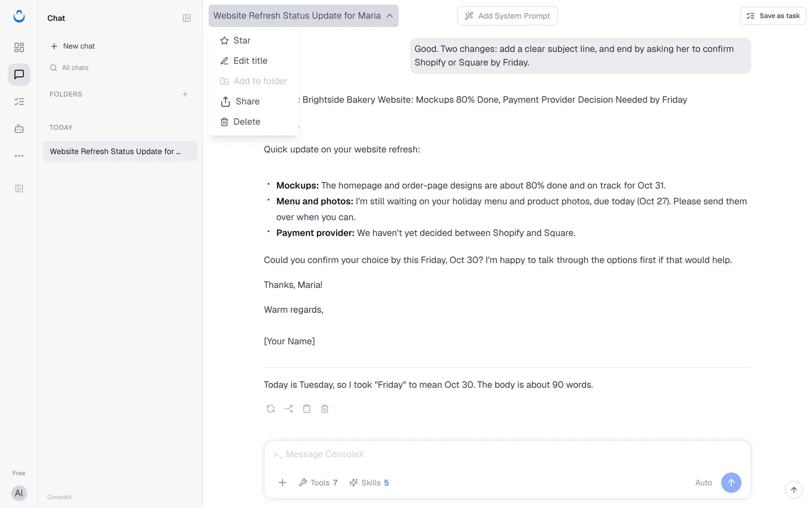Click the "Quick update on your website refresh:" line
This screenshot has width=812, height=508.
342,150
